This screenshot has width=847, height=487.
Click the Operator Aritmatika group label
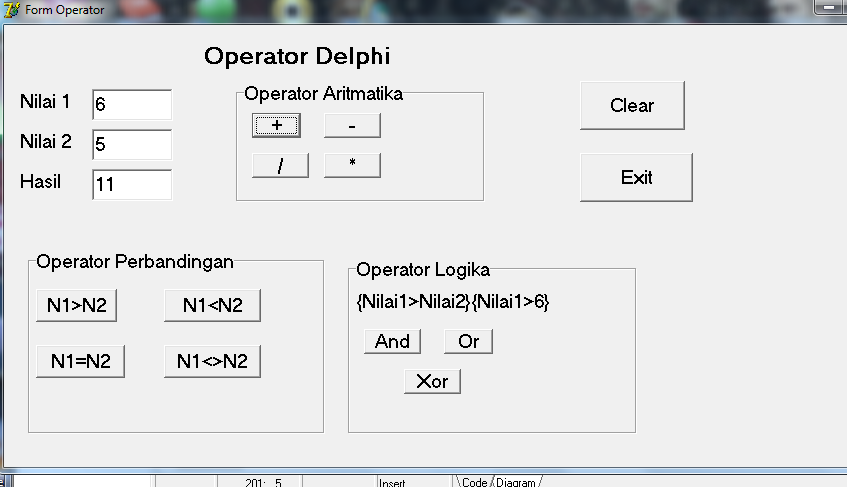[324, 93]
